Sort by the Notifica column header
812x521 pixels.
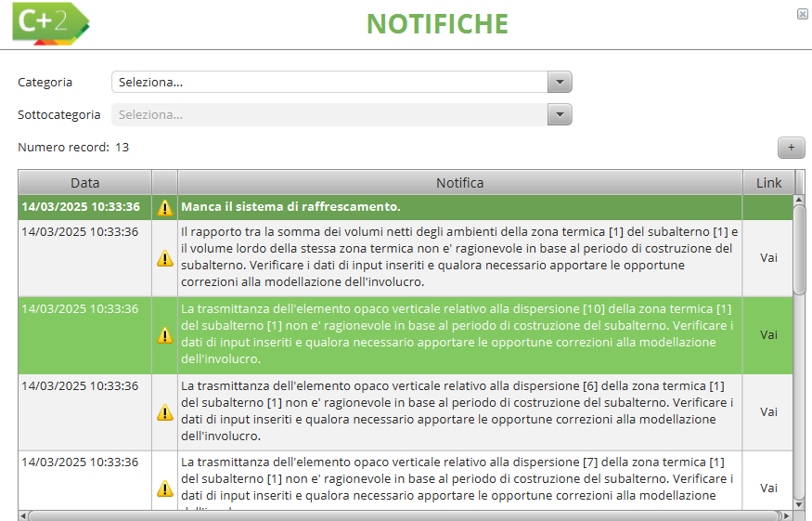(x=460, y=182)
